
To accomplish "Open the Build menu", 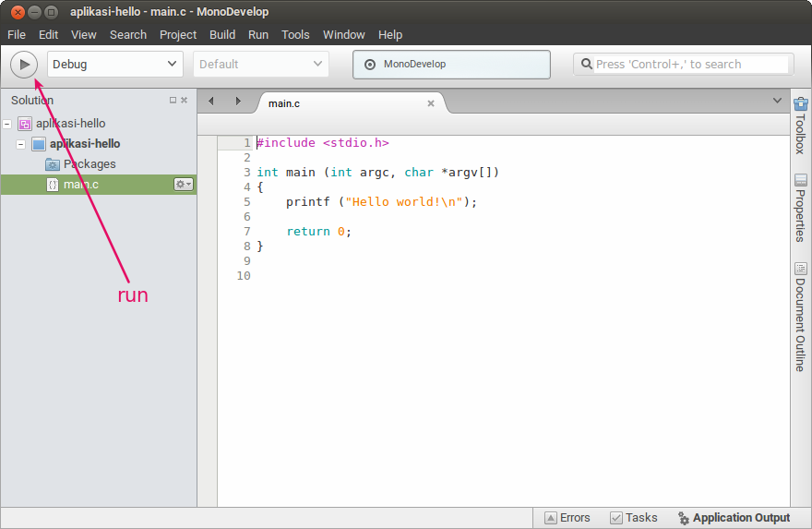I will (222, 35).
